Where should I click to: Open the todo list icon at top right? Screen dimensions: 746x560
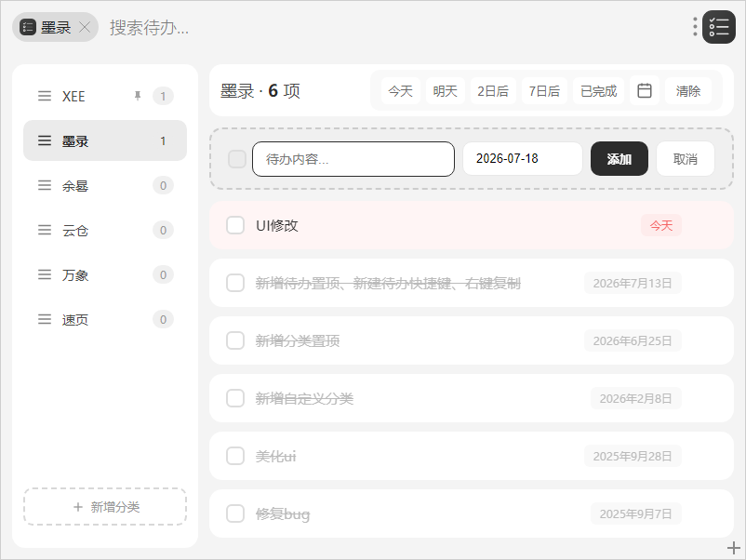tap(719, 27)
